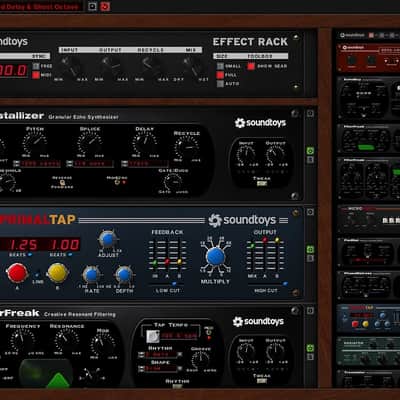This screenshot has height=400, width=400.
Task: Click gray button below Crystallizer power button
Action: 310,160
